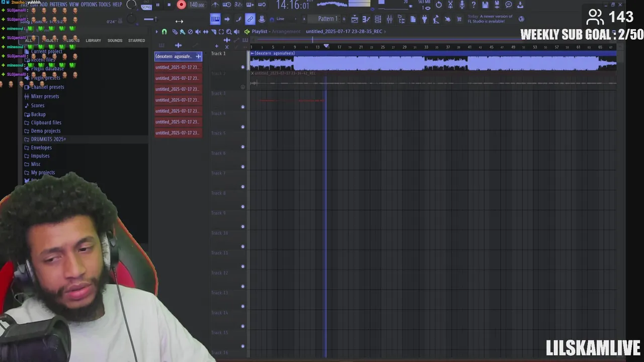Toggle loop recording
The width and height of the screenshot is (644, 362).
click(262, 5)
